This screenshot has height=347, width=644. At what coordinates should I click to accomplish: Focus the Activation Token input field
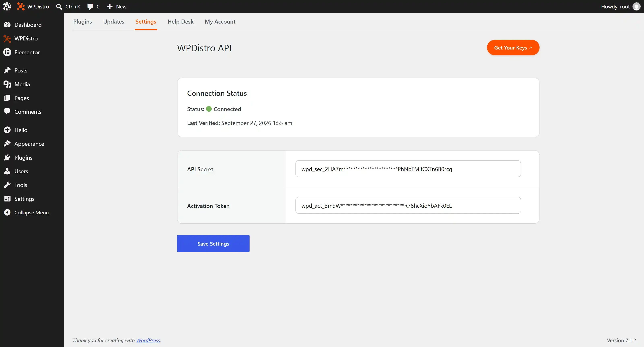408,205
